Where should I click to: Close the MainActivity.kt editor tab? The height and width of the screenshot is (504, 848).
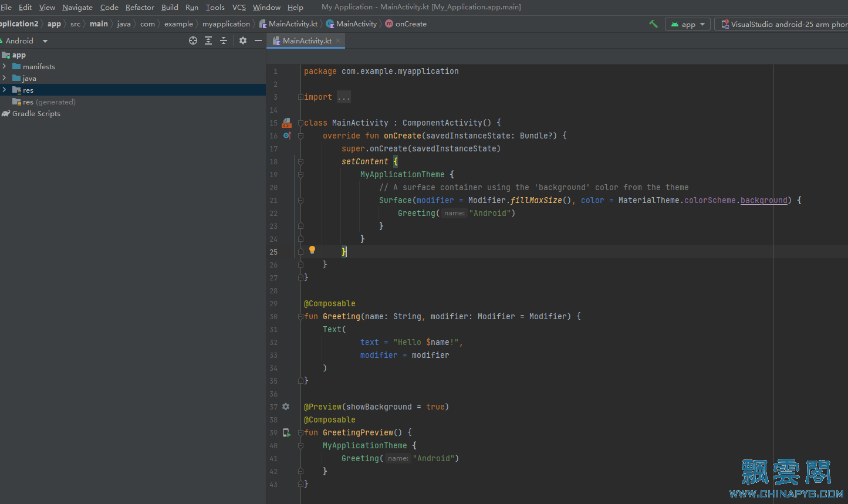click(338, 40)
